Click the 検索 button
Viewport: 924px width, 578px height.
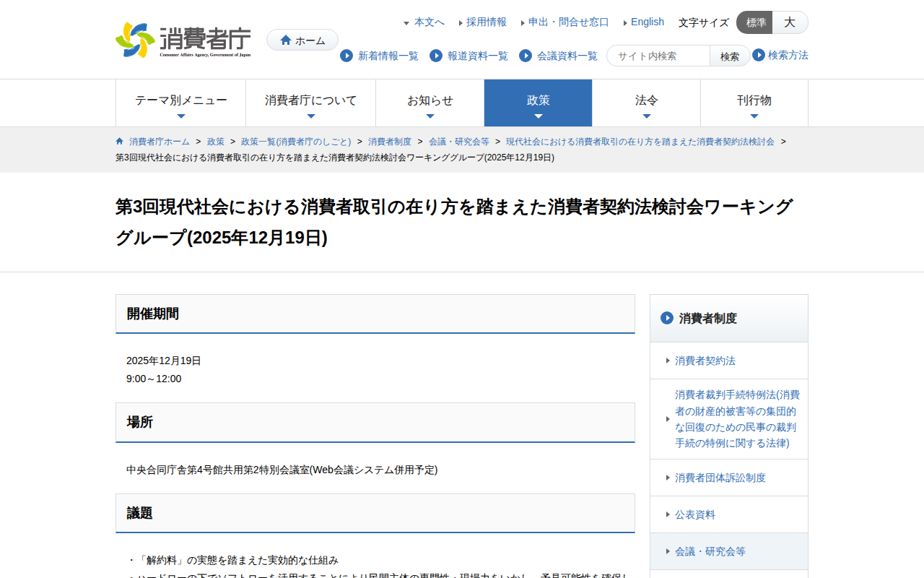[730, 56]
